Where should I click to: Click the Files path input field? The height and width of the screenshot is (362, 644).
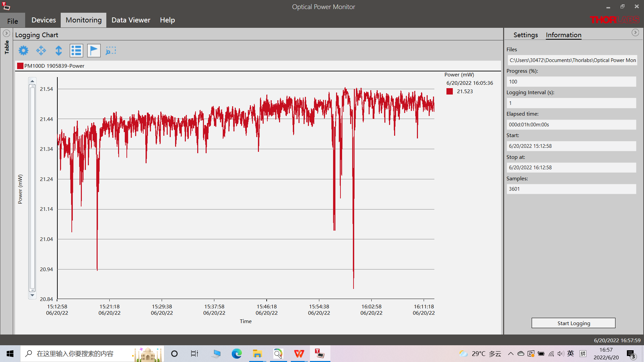pos(572,60)
